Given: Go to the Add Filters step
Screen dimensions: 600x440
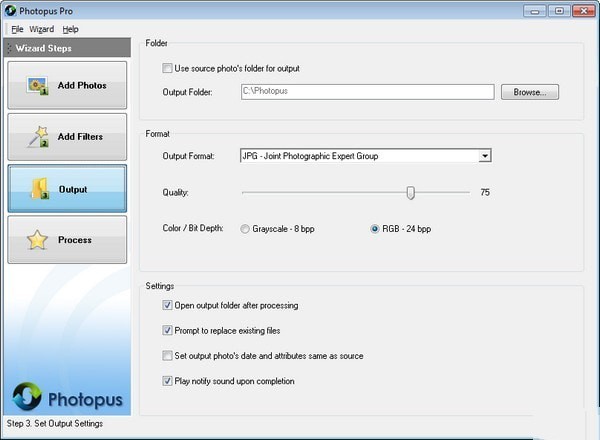Looking at the screenshot, I should point(67,137).
